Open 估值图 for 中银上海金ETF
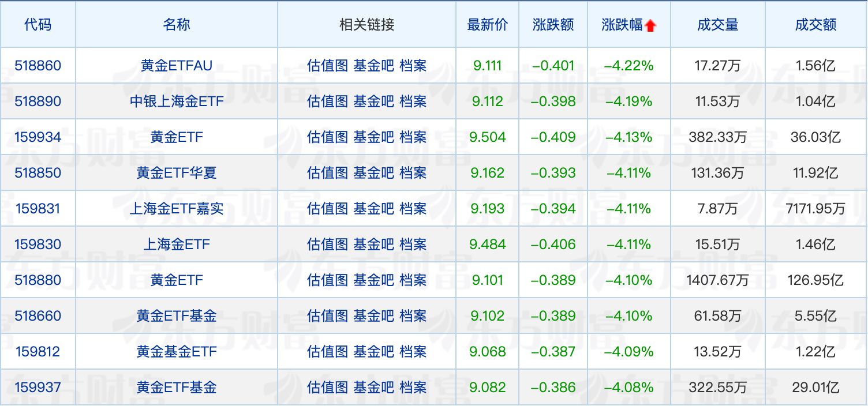This screenshot has height=406, width=868. point(327,101)
